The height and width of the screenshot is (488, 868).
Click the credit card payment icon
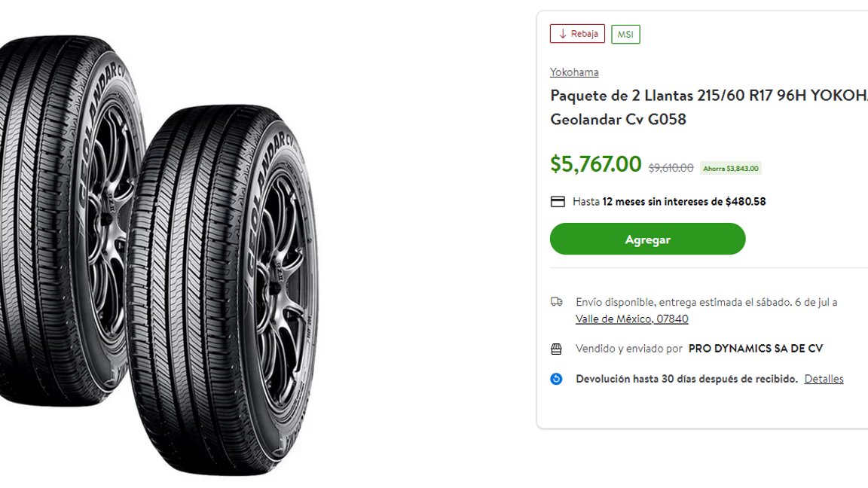[x=558, y=201]
